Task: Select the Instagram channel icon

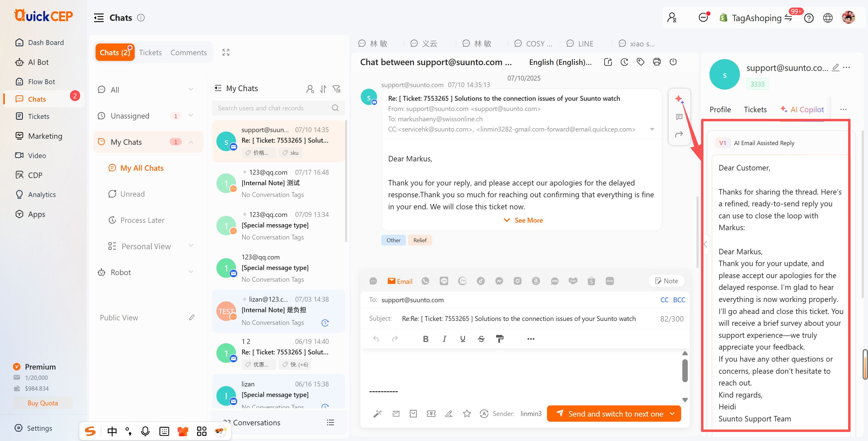Action: tap(517, 281)
